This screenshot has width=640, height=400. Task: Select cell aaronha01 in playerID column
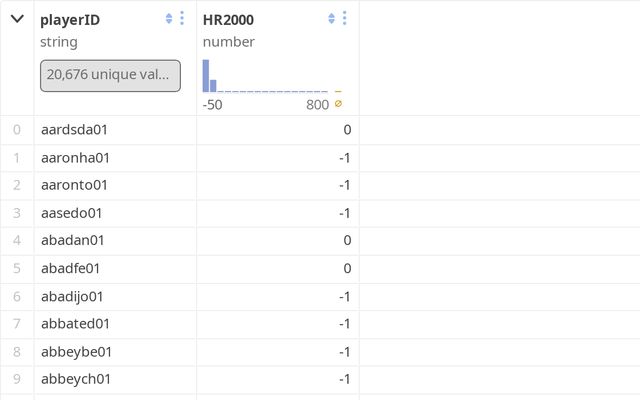click(75, 157)
